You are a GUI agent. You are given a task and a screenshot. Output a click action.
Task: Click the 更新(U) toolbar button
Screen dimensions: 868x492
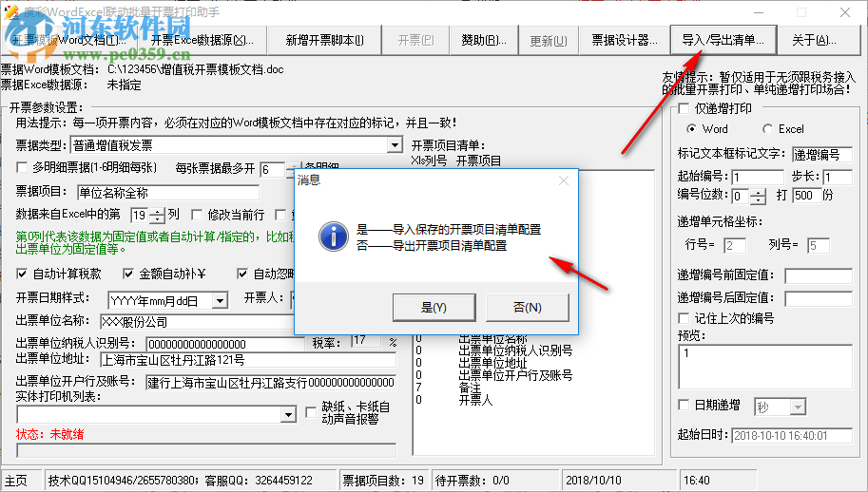pos(549,40)
